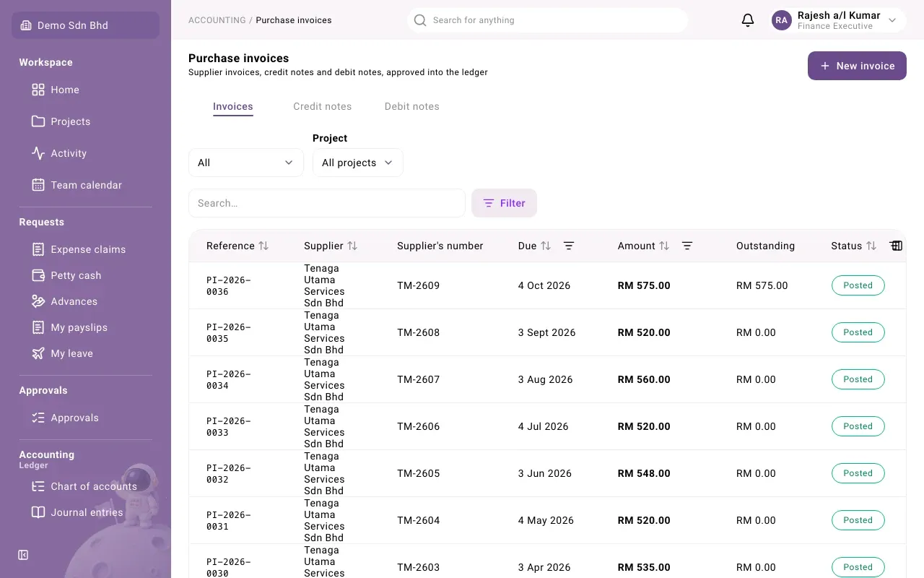The width and height of the screenshot is (924, 578).
Task: Click the Team calendar icon
Action: 38,185
